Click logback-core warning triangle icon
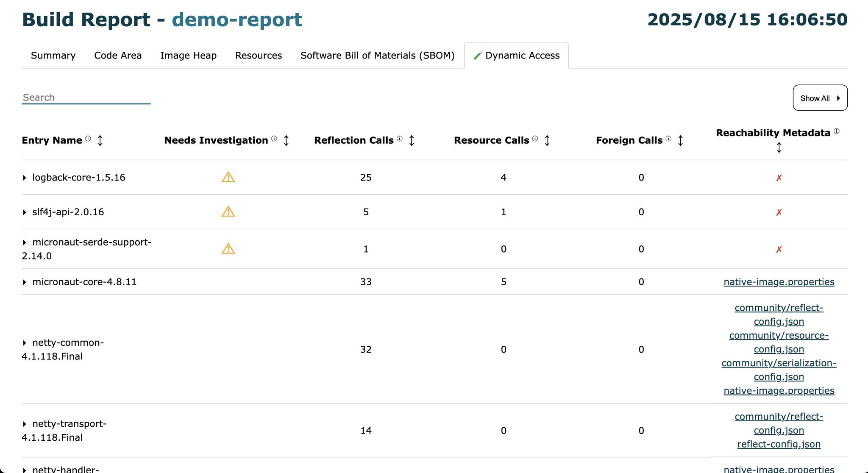The width and height of the screenshot is (868, 473). [x=228, y=177]
